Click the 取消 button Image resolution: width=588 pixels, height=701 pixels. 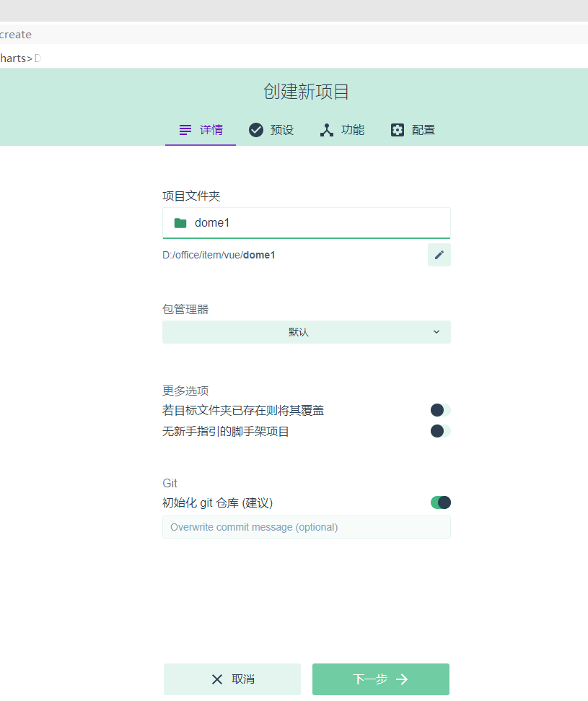pos(232,679)
